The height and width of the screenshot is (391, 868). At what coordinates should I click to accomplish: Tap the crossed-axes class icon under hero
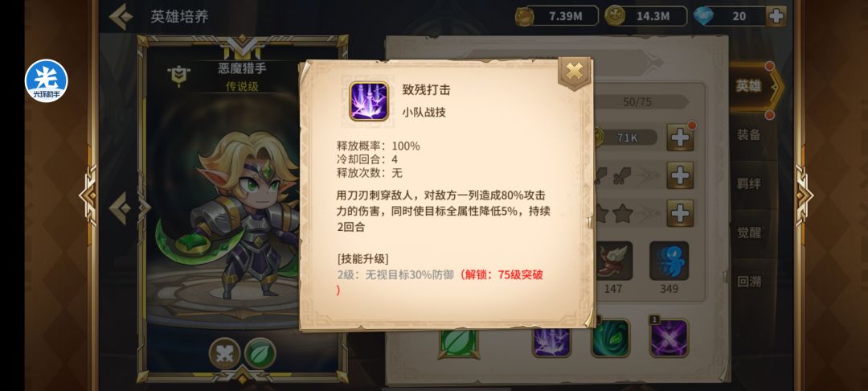coord(225,353)
